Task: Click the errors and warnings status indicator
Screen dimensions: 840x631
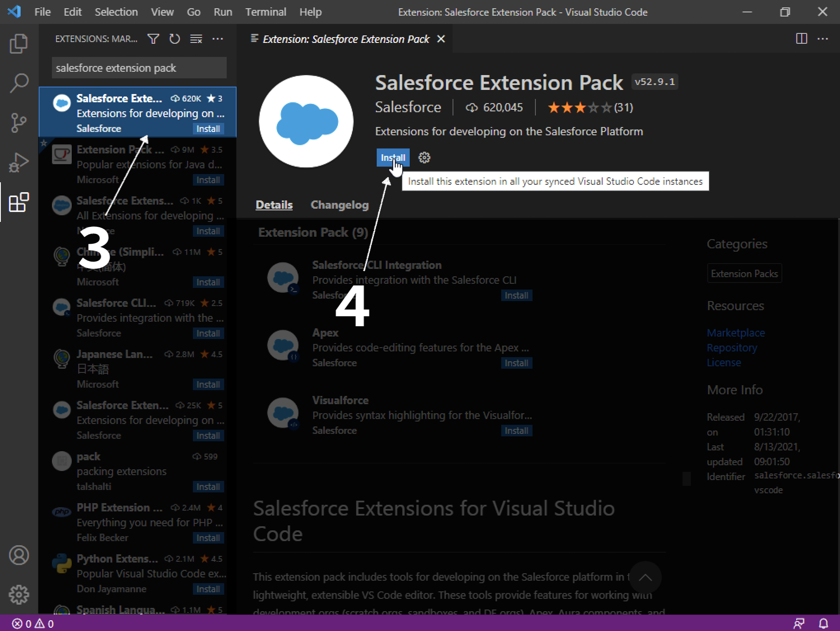Action: tap(33, 624)
